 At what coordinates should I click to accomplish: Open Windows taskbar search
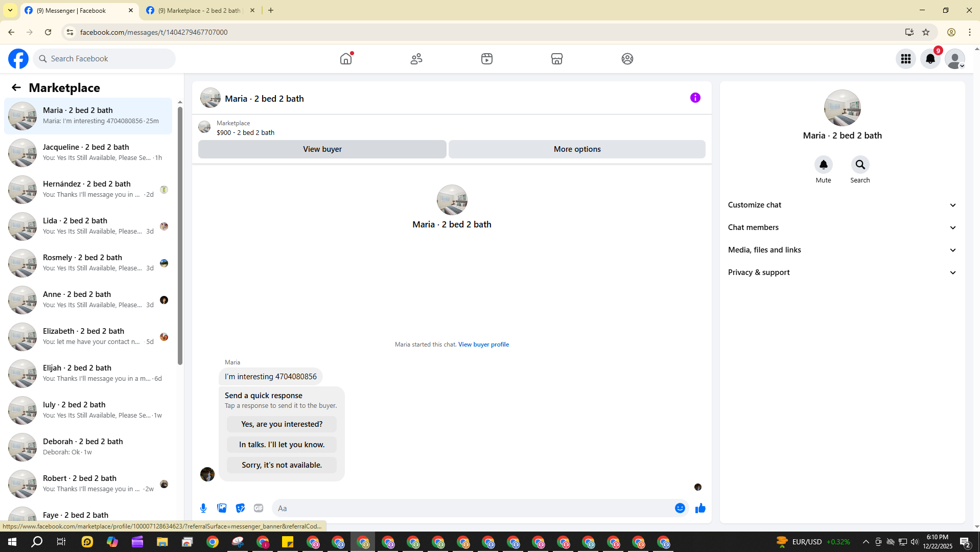[x=37, y=542]
